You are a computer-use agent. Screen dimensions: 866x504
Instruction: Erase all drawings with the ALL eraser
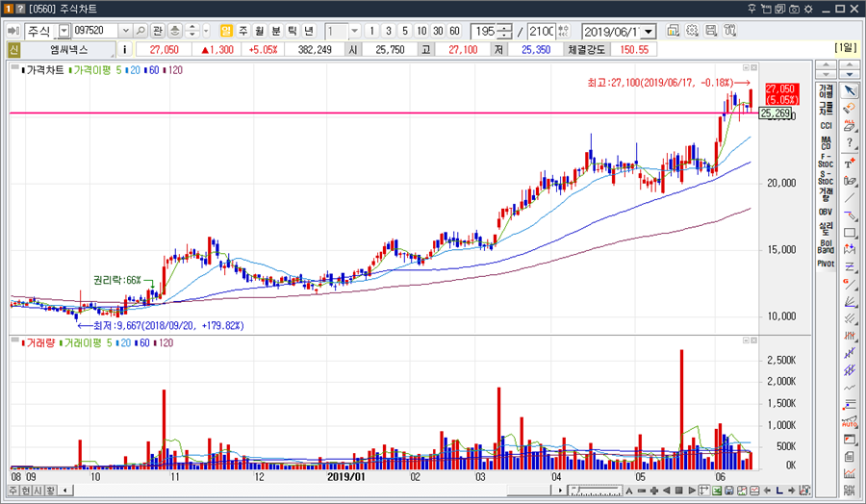pos(850,125)
